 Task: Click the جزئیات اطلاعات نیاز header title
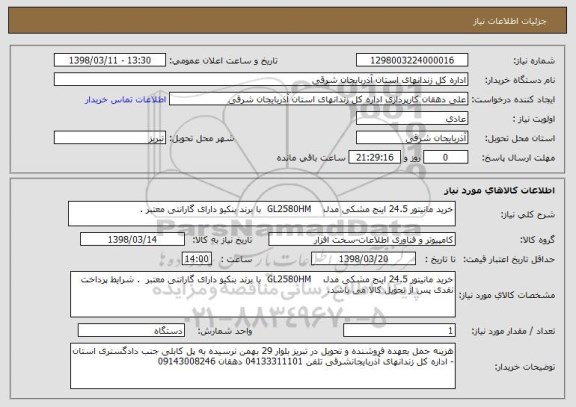510,21
